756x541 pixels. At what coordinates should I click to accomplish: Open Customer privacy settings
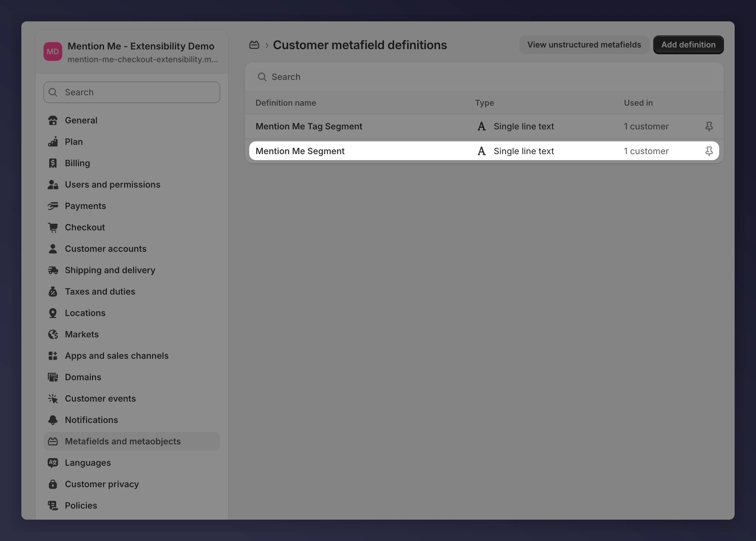[x=132, y=484]
